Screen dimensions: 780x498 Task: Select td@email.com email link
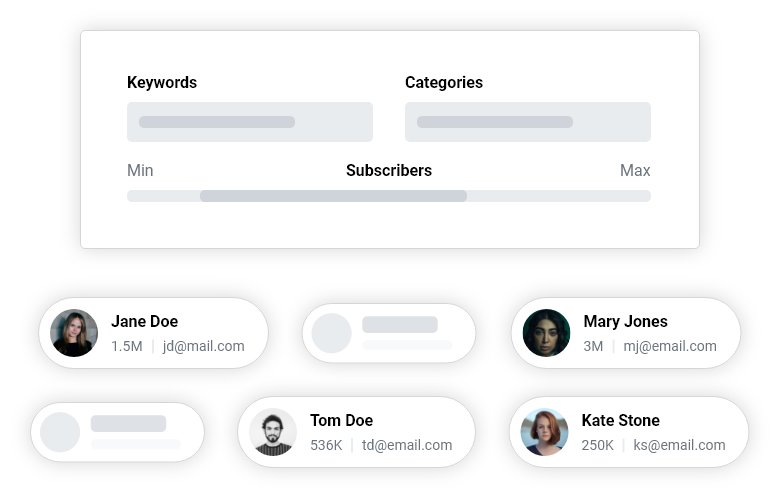point(406,445)
